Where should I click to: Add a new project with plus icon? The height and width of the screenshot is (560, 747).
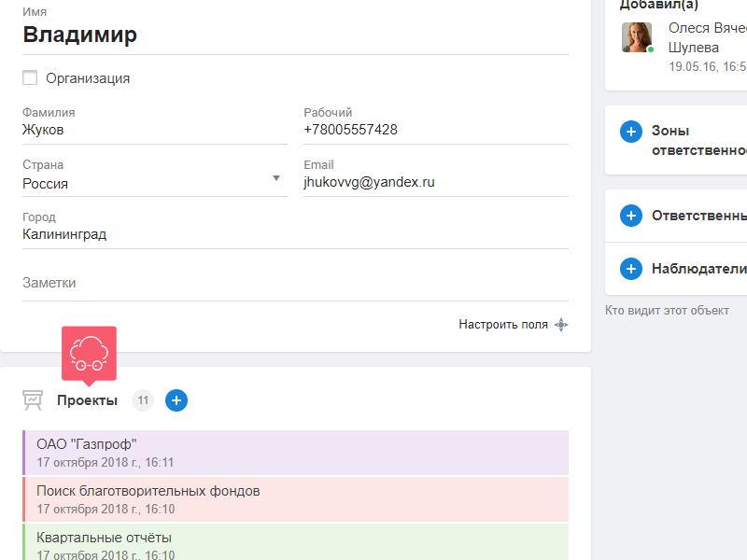point(176,400)
